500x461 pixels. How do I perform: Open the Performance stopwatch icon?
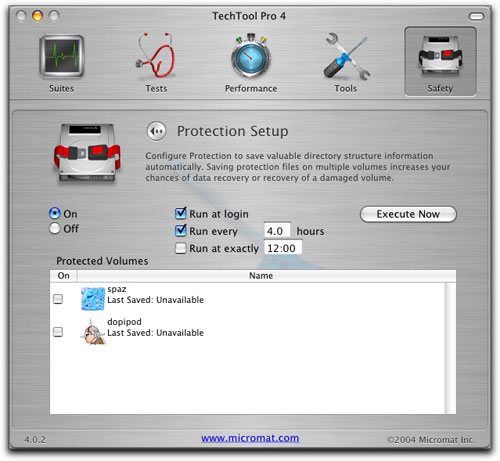click(x=251, y=56)
